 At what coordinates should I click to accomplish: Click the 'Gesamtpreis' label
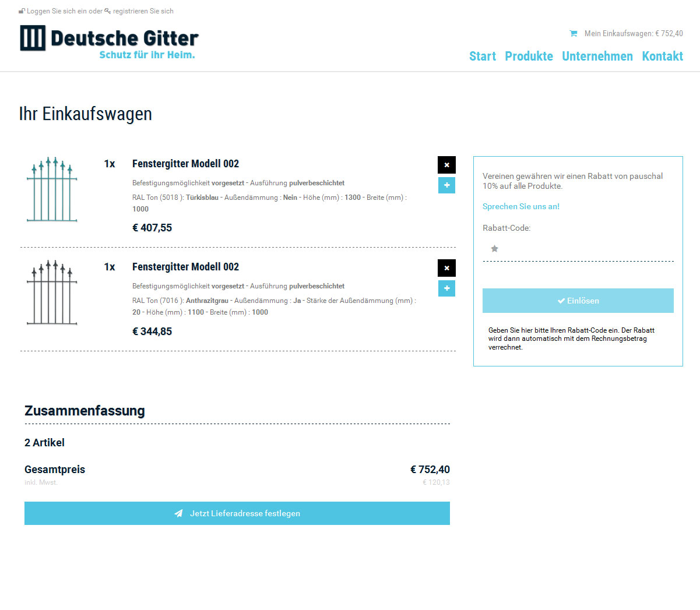click(x=55, y=470)
